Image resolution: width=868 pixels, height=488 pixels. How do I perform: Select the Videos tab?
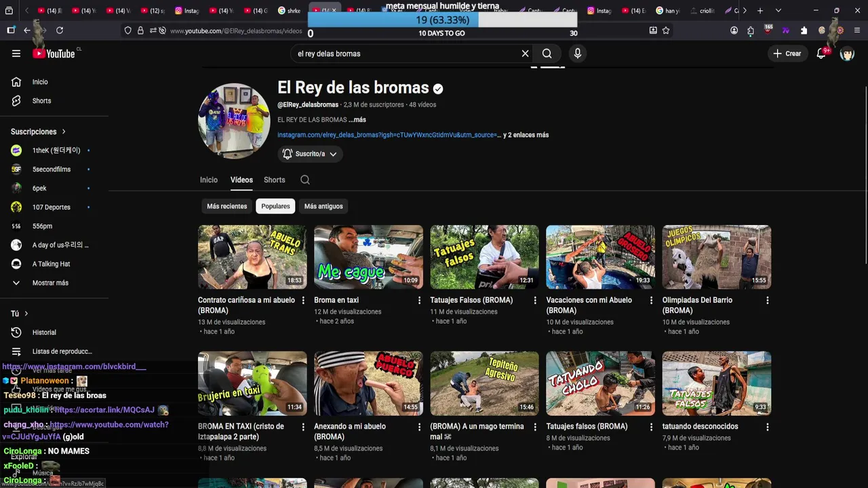(241, 180)
